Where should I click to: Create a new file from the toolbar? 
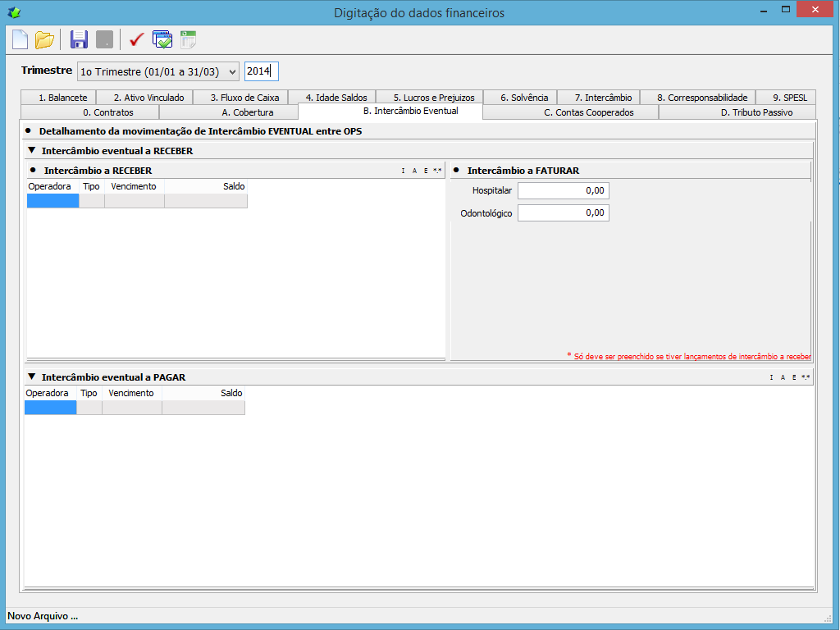click(x=20, y=39)
